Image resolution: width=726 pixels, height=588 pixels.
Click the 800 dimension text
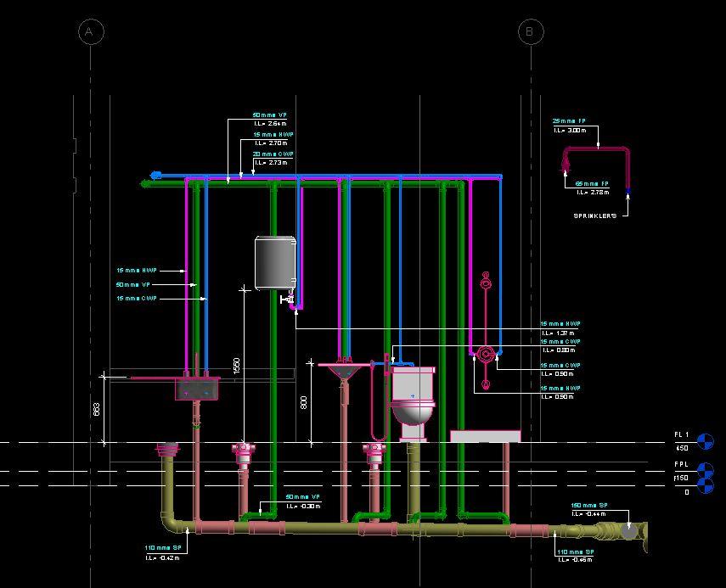click(x=304, y=402)
